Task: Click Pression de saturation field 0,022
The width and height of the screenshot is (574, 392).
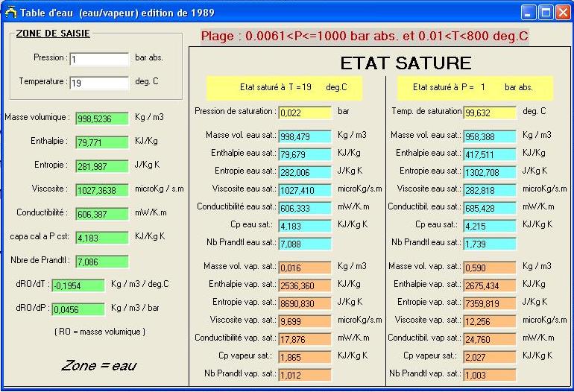Action: [305, 113]
